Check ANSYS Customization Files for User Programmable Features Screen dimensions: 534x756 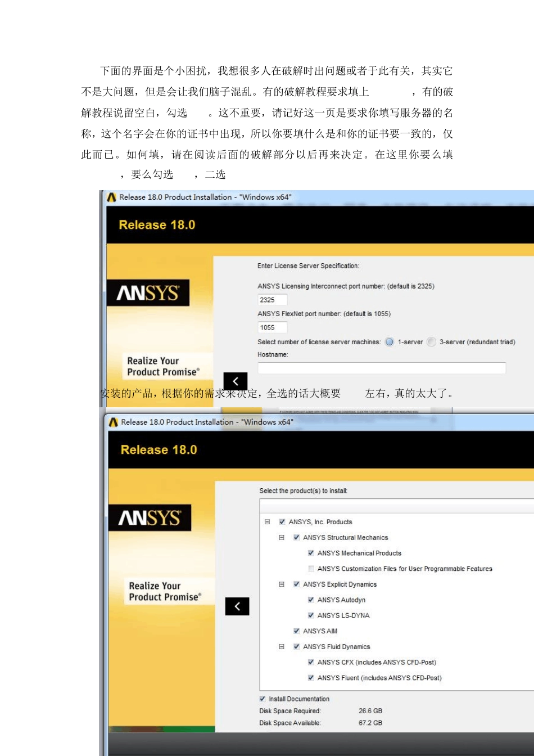311,569
